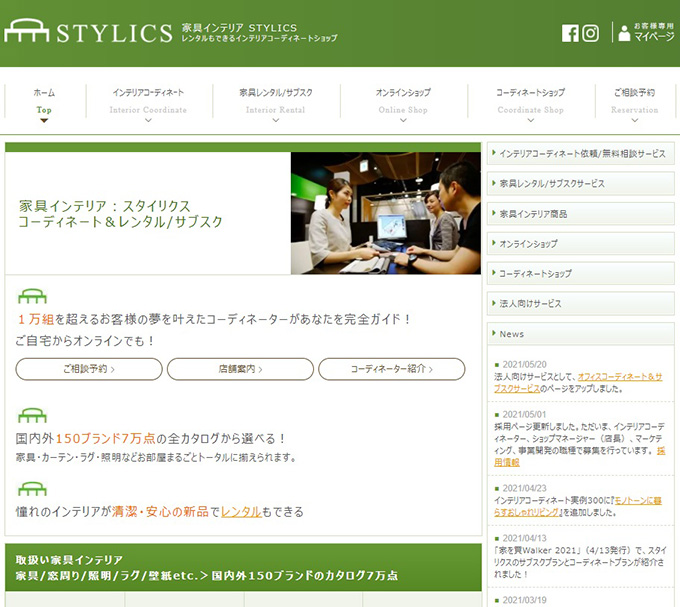
Task: Open the コーディネートショップ navigation menu
Action: click(531, 101)
